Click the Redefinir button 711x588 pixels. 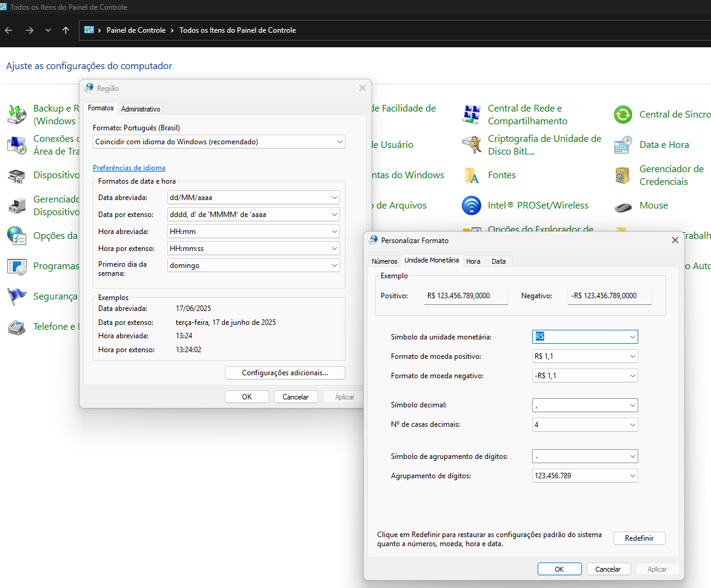(x=639, y=538)
